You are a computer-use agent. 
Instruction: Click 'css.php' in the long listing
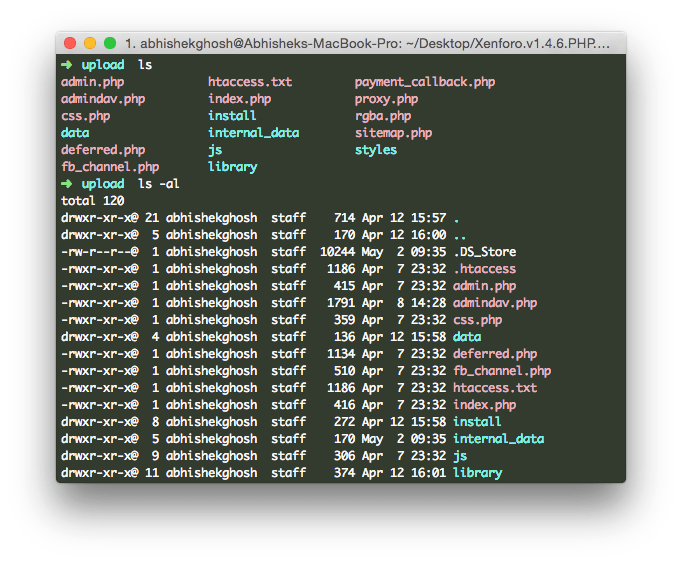point(478,320)
